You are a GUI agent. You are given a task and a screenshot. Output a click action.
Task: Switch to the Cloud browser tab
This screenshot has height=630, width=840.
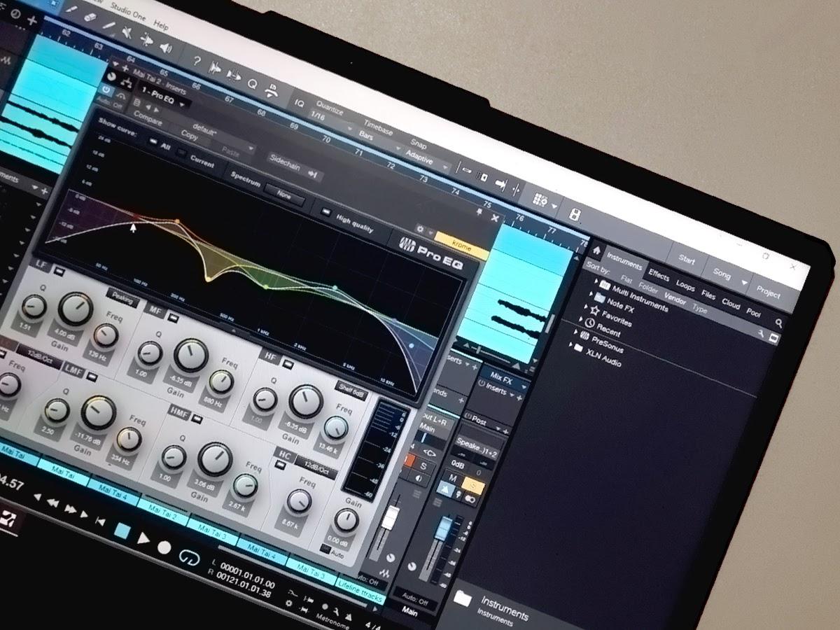pos(731,304)
